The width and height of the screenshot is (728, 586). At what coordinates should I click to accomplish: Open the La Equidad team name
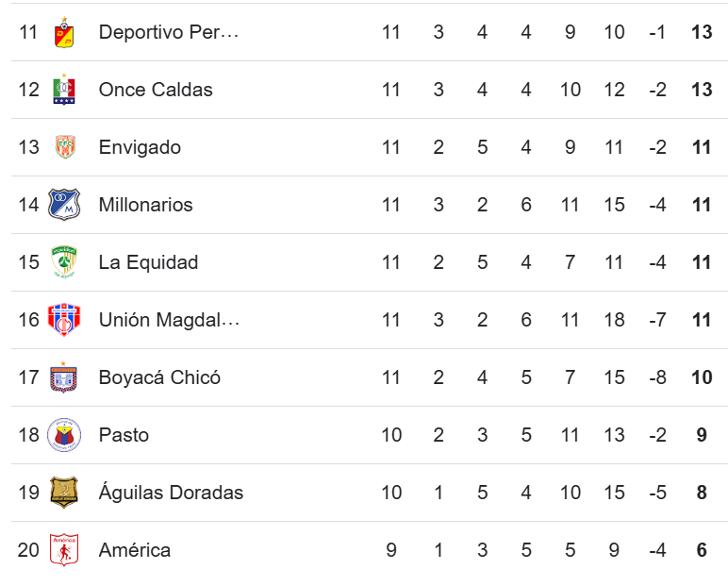click(149, 262)
